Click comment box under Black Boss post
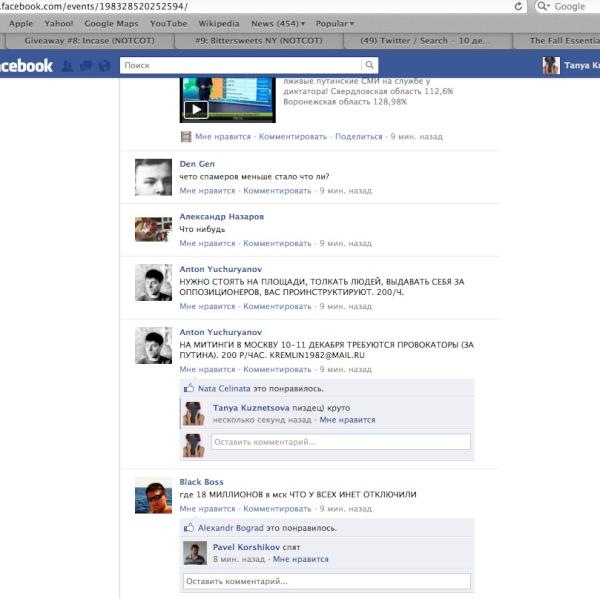600x599 pixels. click(x=327, y=581)
